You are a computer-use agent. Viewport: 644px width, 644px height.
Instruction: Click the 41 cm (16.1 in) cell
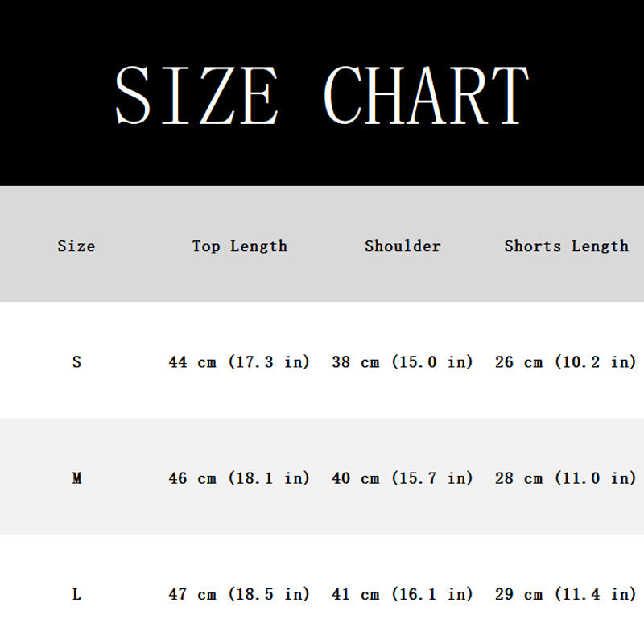coord(402,594)
